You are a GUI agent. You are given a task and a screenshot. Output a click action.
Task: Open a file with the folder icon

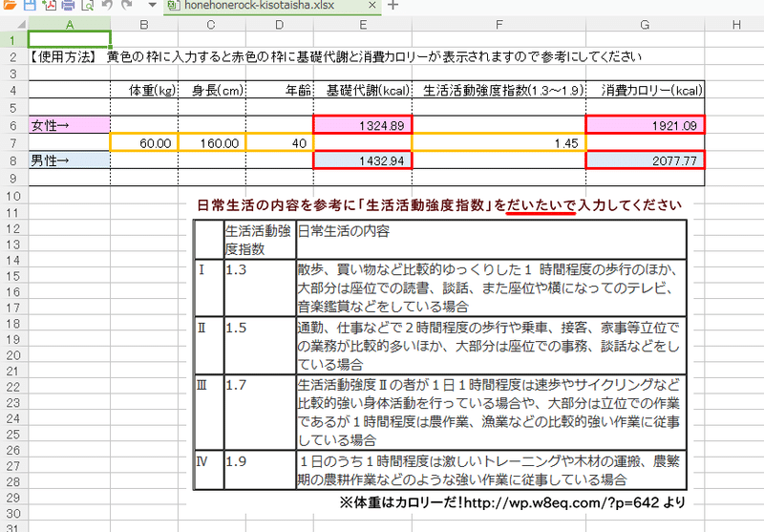tap(9, 6)
